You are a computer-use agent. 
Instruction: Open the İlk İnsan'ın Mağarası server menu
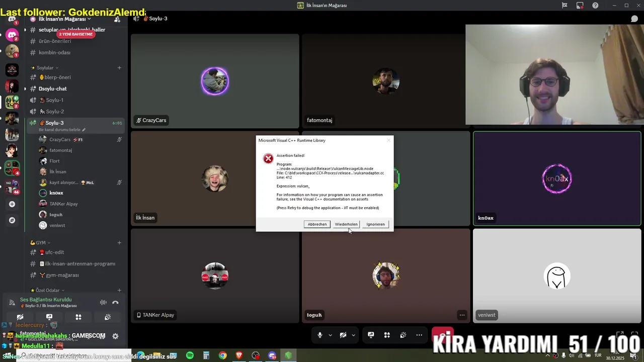point(64,19)
